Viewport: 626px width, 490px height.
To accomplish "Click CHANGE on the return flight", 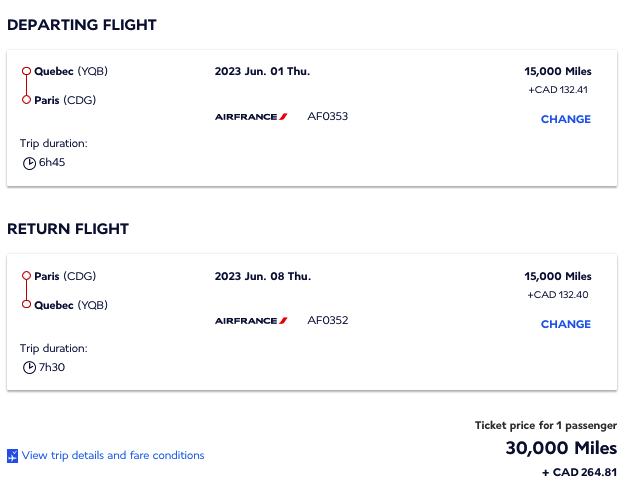I will point(565,324).
